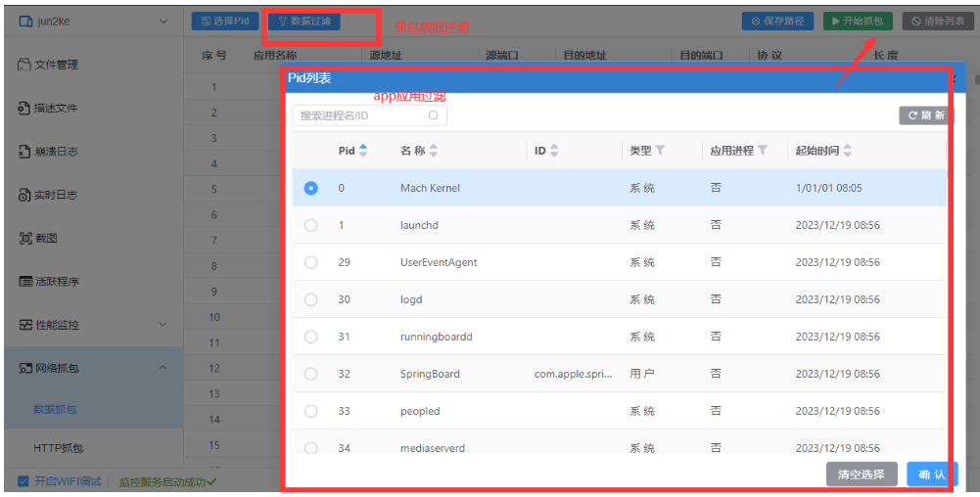Click the 用户 type cell for SpringBoard
This screenshot has height=497, width=980.
point(642,374)
